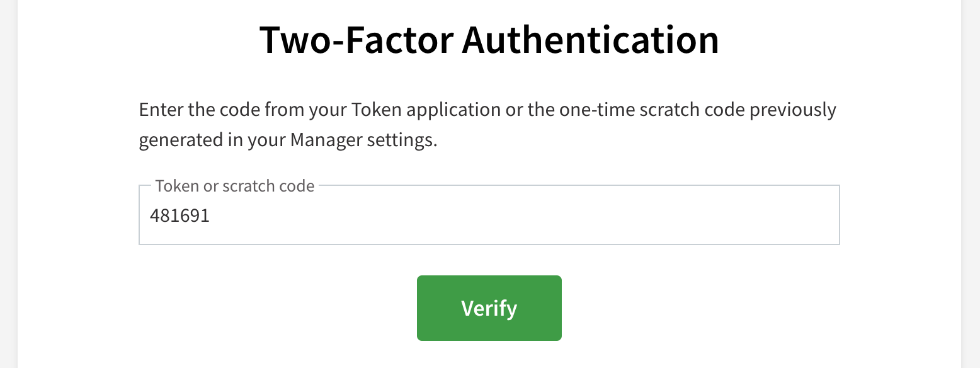Image resolution: width=980 pixels, height=368 pixels.
Task: Click the word Verify on the button
Action: [x=489, y=308]
